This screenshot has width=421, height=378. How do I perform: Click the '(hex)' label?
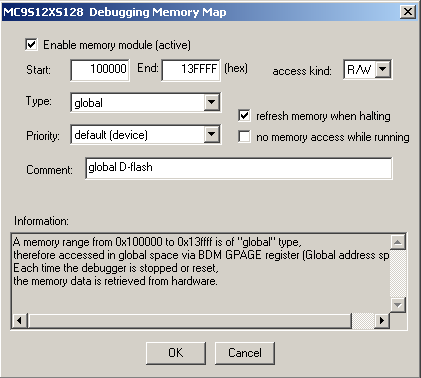click(x=236, y=68)
